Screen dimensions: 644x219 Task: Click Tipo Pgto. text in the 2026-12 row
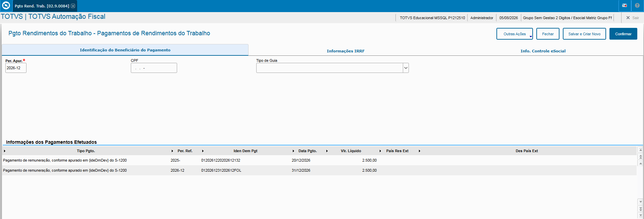[65, 171]
